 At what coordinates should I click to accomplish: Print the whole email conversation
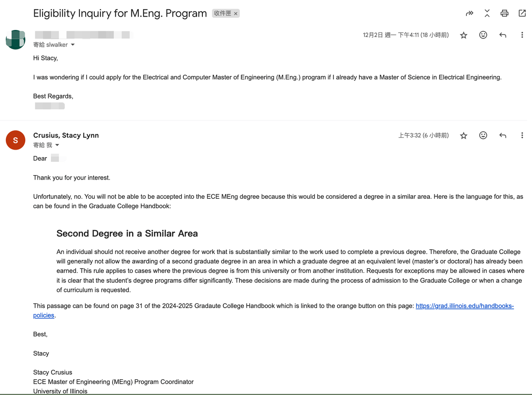coord(505,13)
